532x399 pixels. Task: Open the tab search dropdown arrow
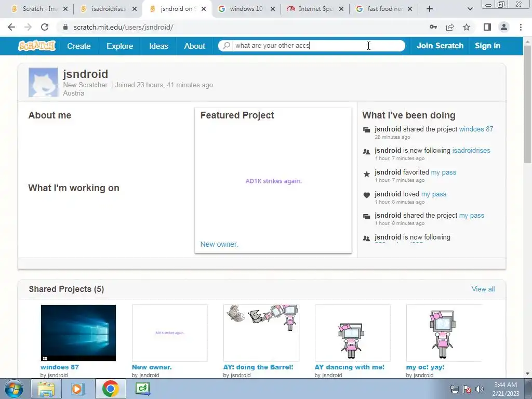(470, 9)
